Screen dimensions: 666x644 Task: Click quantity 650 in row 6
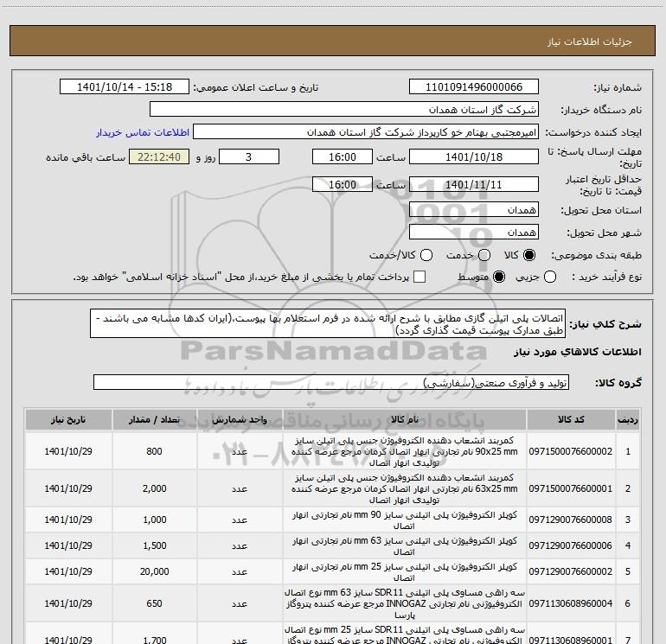pos(154,603)
